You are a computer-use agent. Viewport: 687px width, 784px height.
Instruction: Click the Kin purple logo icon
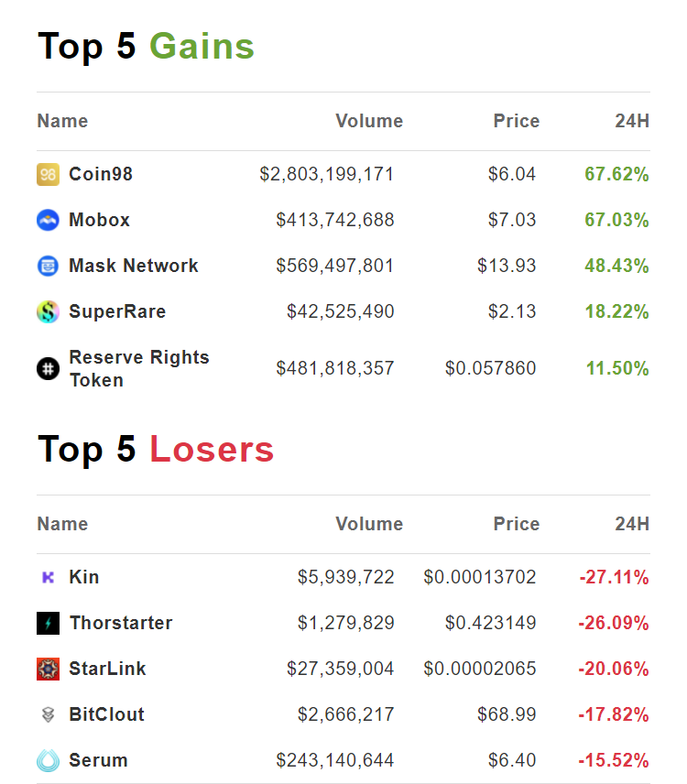(48, 577)
